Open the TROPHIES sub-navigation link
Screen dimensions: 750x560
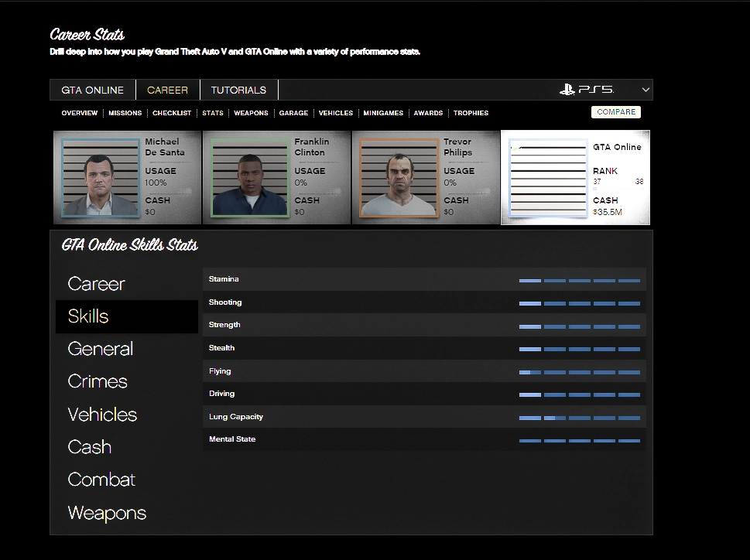[471, 113]
